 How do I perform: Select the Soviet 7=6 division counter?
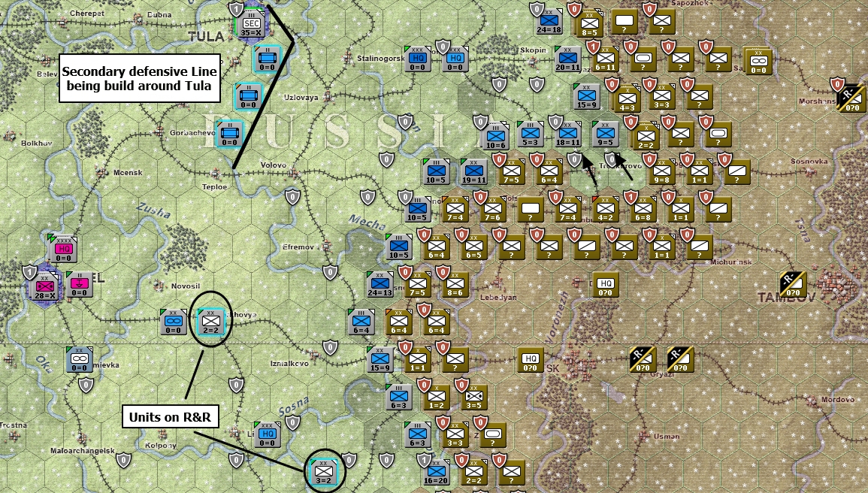[493, 210]
